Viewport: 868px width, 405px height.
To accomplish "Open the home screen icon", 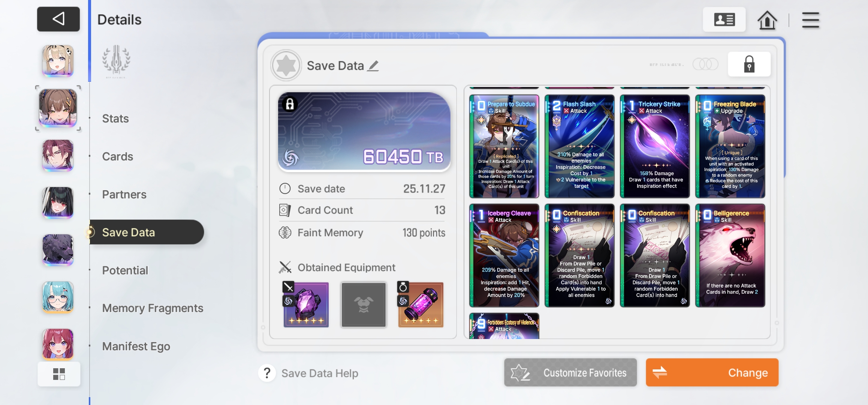I will click(767, 20).
